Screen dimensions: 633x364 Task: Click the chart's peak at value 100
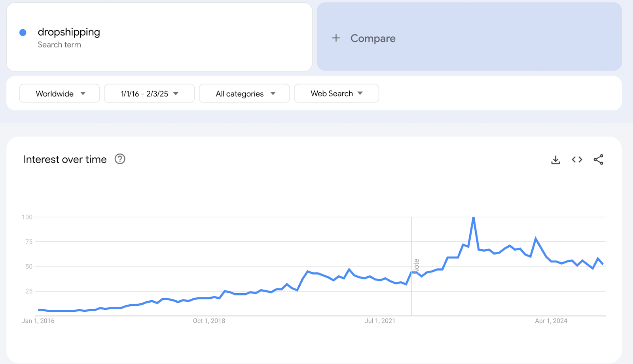point(474,217)
